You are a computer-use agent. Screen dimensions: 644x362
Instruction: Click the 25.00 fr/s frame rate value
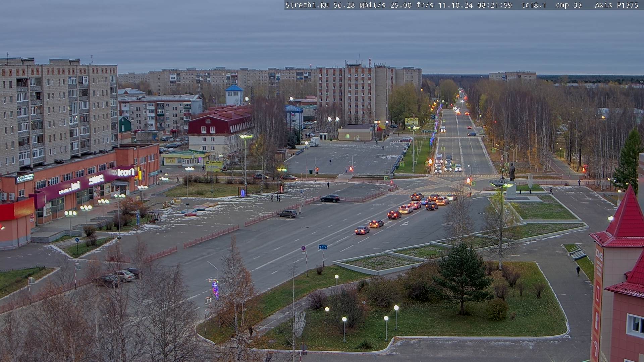[x=412, y=5]
